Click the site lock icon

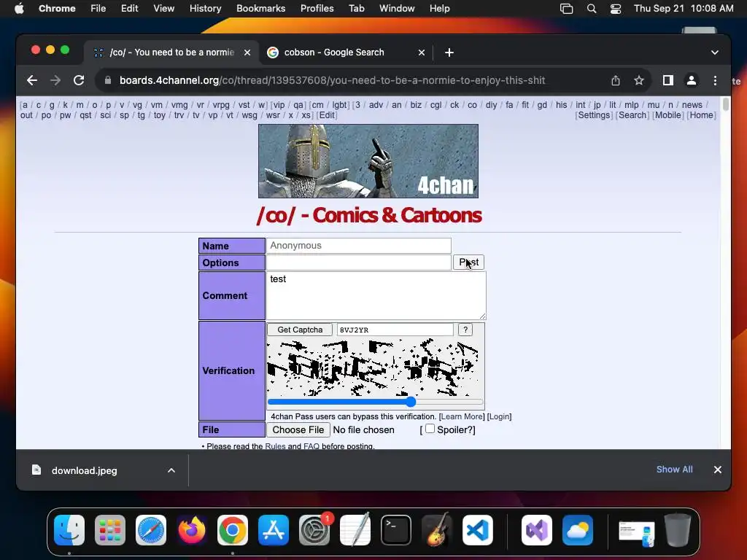[x=108, y=80]
